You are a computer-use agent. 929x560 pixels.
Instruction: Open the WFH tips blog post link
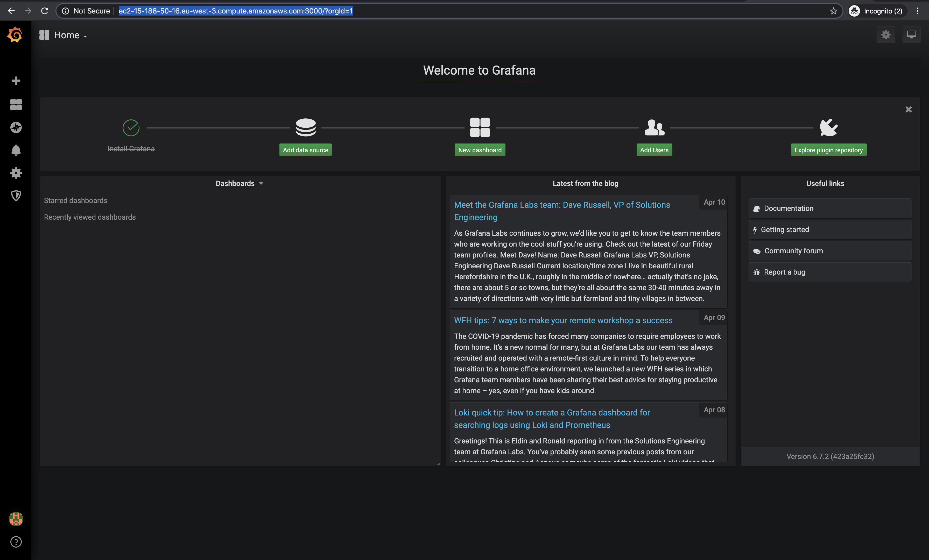(x=563, y=320)
